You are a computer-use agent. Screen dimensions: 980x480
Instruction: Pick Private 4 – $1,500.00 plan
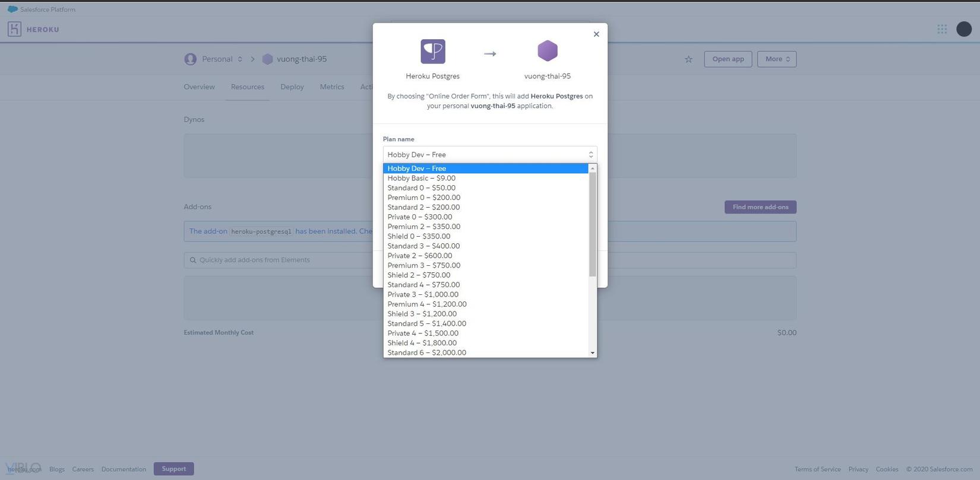coord(486,333)
